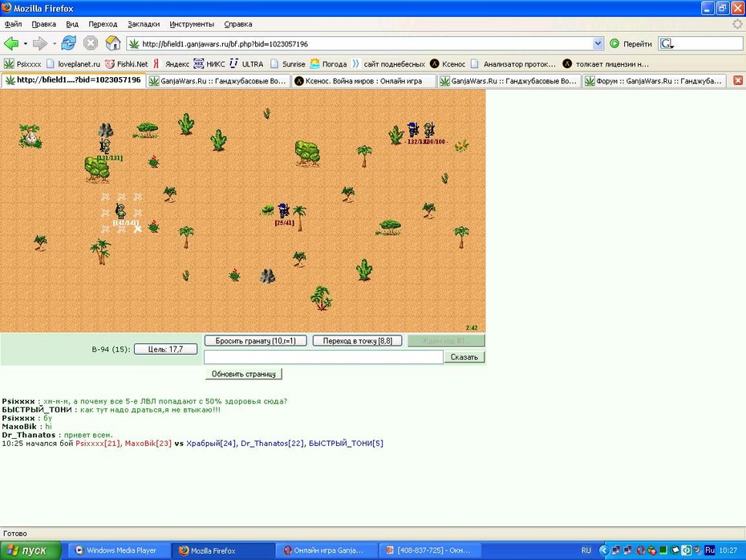Switch to the Форум GanjaWars.Ru tab
The width and height of the screenshot is (746, 560).
tap(655, 81)
